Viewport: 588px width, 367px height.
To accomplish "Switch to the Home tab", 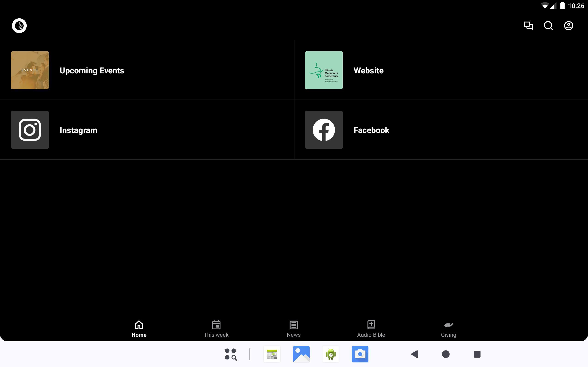I will pyautogui.click(x=139, y=329).
